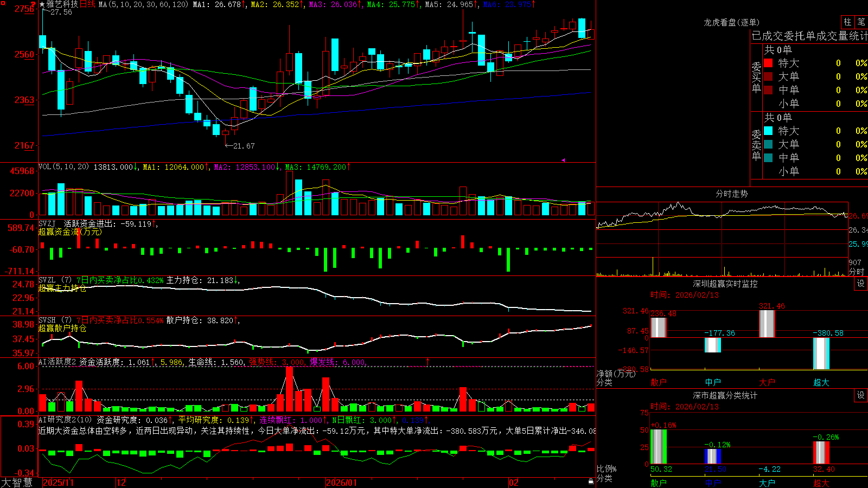This screenshot has height=488, width=868.
Task: Click the 已成交委托单成交量统计 header
Action: 809,36
